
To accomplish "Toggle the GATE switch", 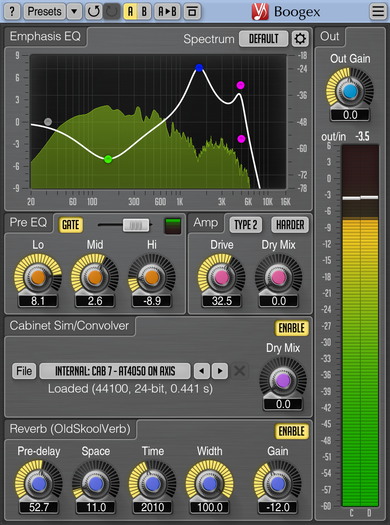I will tap(71, 225).
